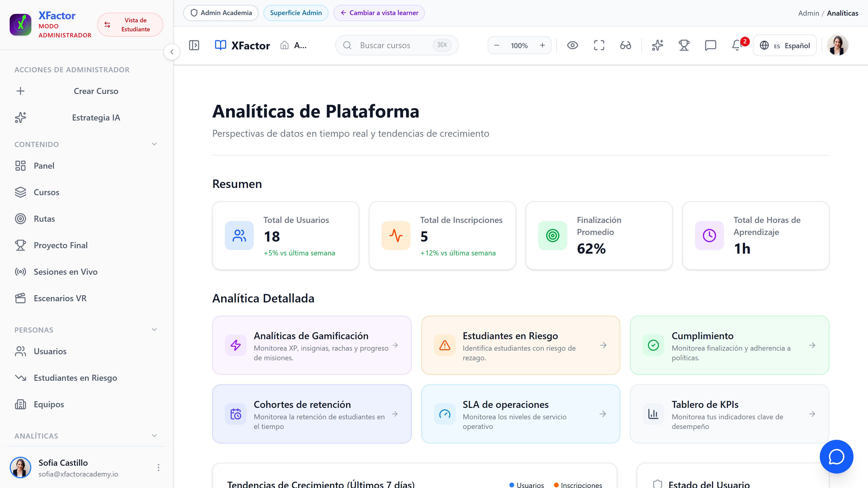Click Total de Horas de Aprendizaje card
868x488 pixels.
pos(756,235)
